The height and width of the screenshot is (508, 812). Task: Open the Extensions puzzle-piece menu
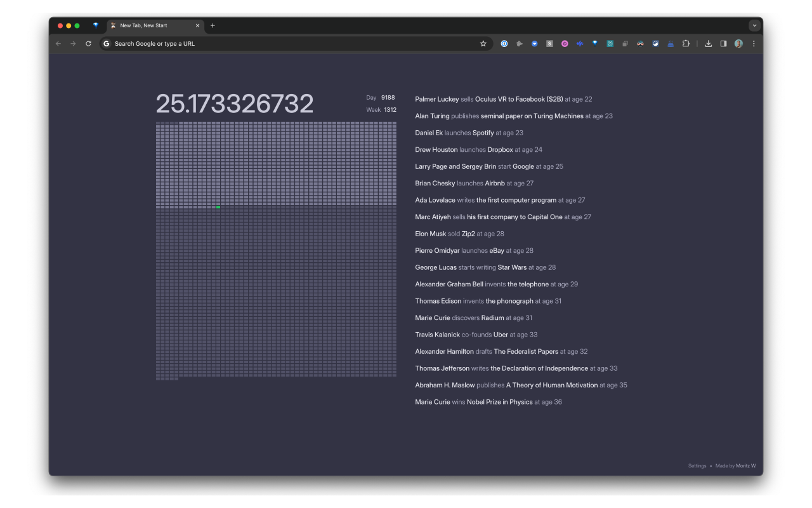[x=686, y=44]
